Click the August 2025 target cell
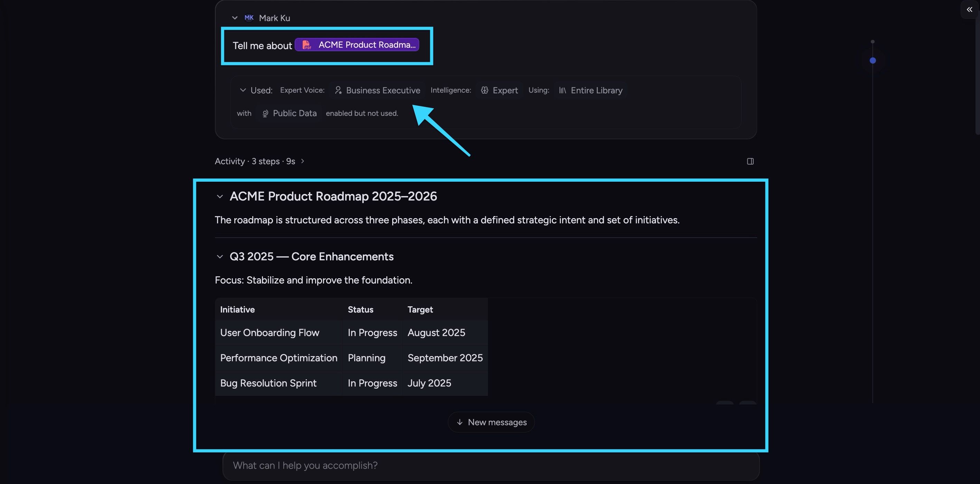Image resolution: width=980 pixels, height=484 pixels. click(x=445, y=333)
